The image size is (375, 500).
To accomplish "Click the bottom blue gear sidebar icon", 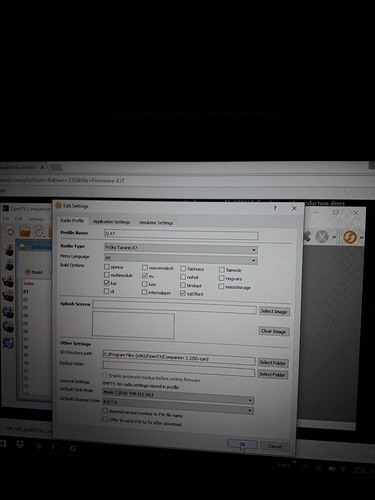I will [8, 343].
